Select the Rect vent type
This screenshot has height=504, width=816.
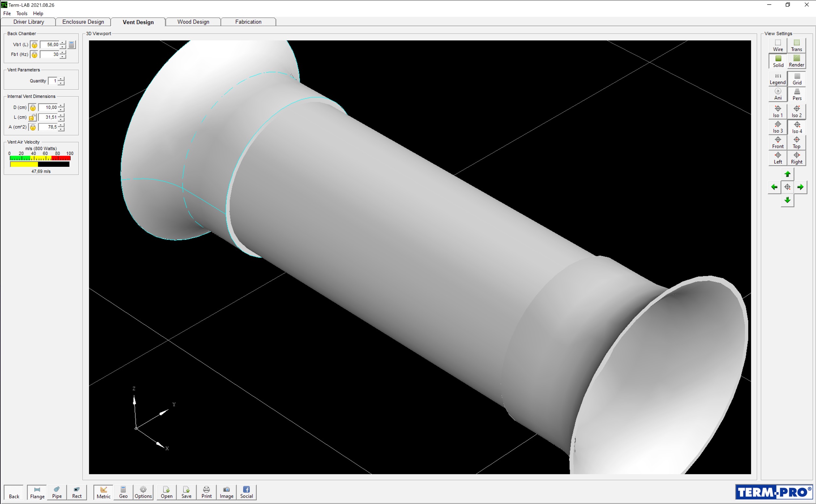[77, 492]
